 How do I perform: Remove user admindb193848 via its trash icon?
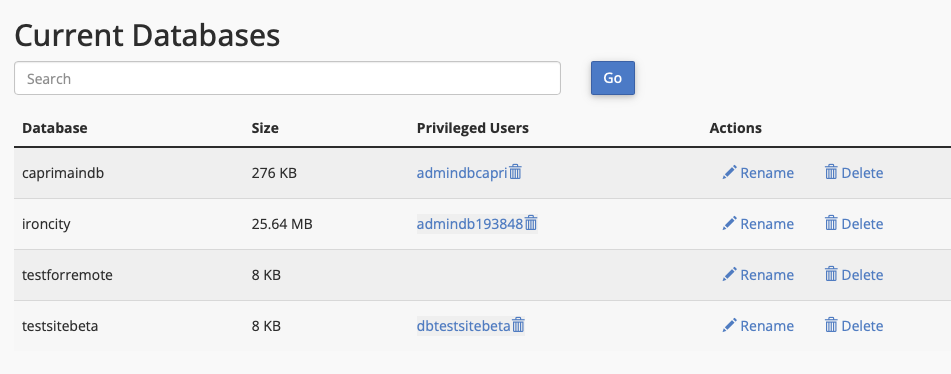(x=531, y=224)
